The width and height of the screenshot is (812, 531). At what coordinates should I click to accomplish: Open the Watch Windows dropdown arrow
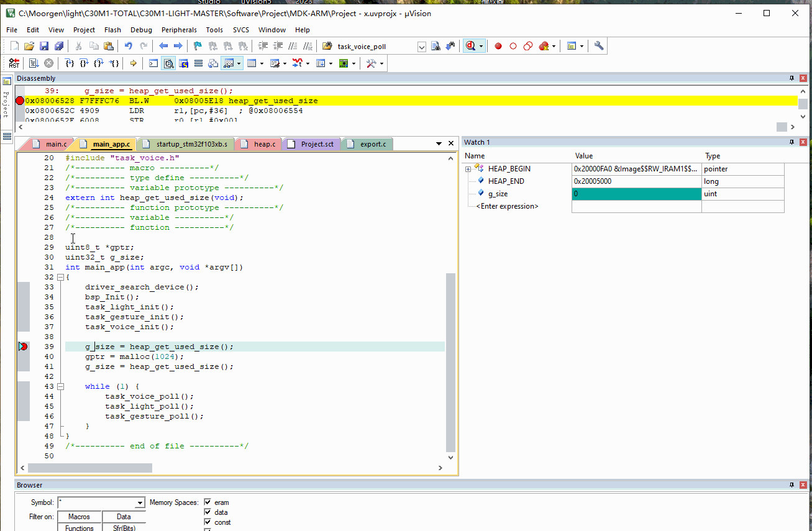[239, 63]
